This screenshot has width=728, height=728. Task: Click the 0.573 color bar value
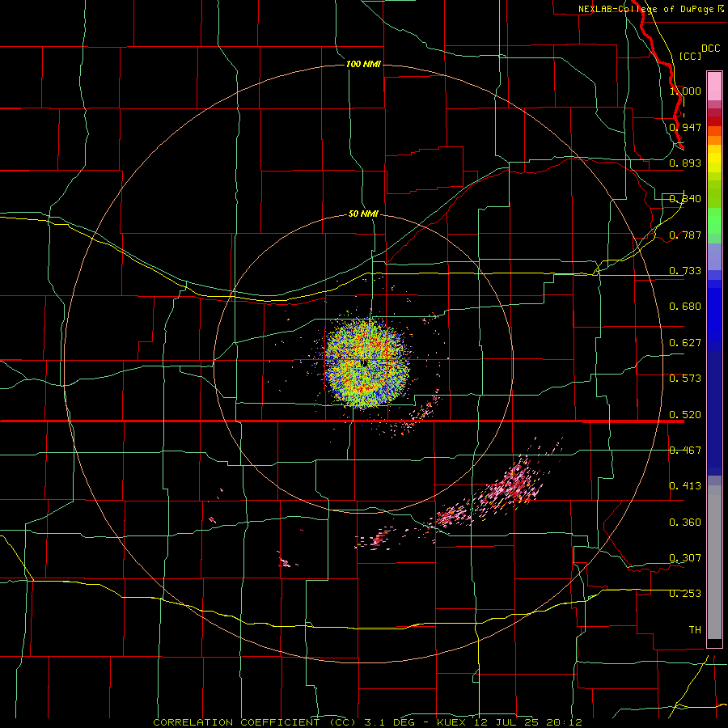[x=685, y=379]
